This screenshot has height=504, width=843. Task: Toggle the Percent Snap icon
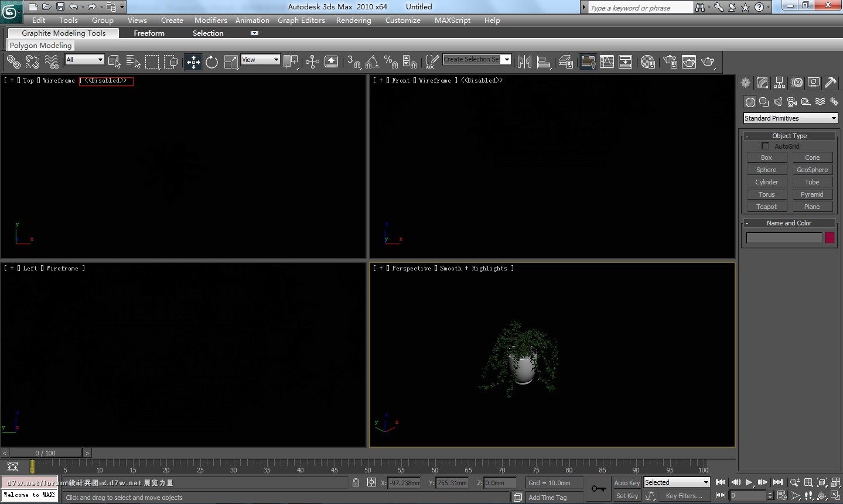(391, 61)
